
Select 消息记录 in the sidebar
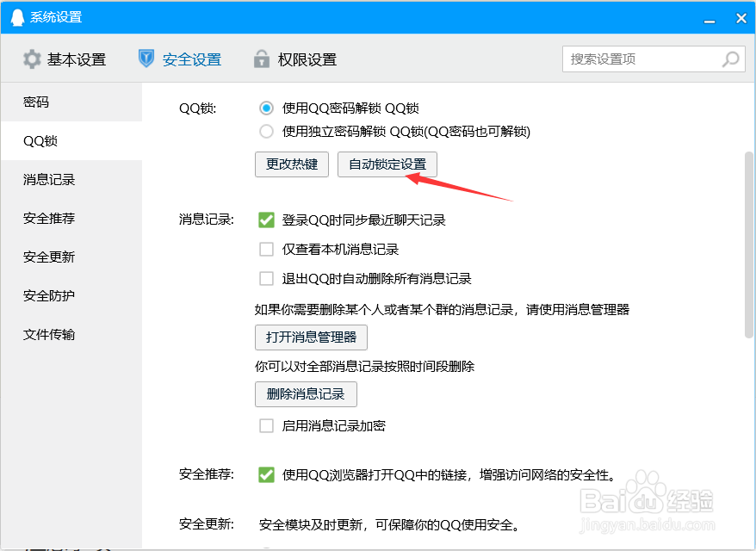click(x=71, y=179)
